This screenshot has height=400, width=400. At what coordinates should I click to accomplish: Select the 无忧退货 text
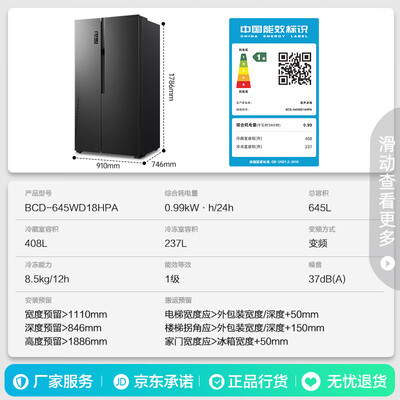[x=357, y=381]
